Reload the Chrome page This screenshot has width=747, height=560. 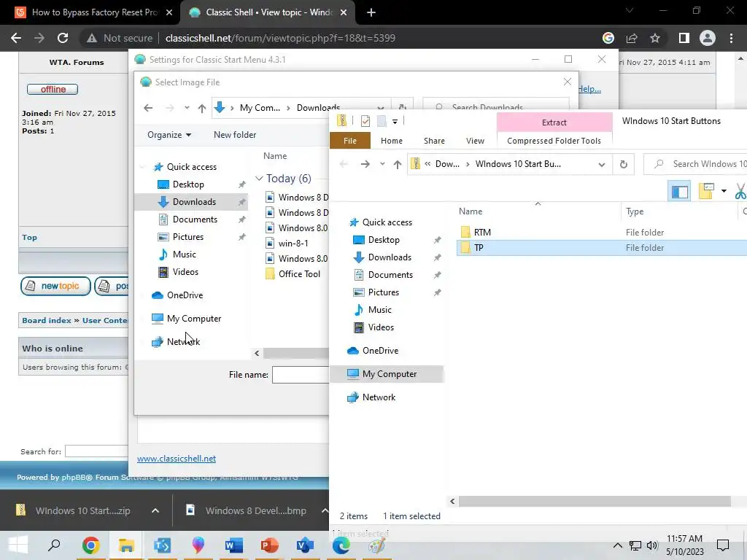63,38
